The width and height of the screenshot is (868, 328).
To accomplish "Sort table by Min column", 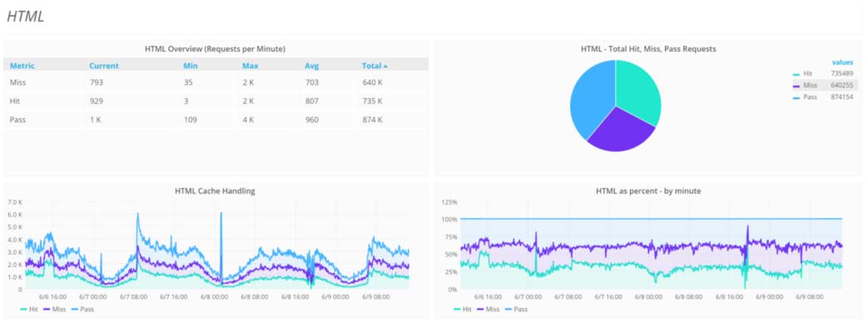I will click(190, 66).
